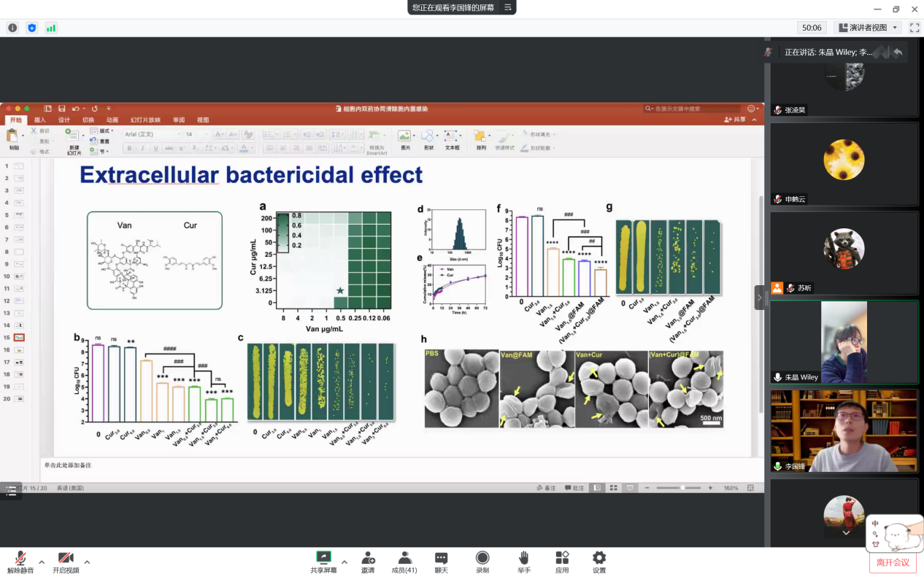The image size is (924, 577).
Task: Enter fullscreen with the top-right fullscreen icon
Action: (915, 28)
